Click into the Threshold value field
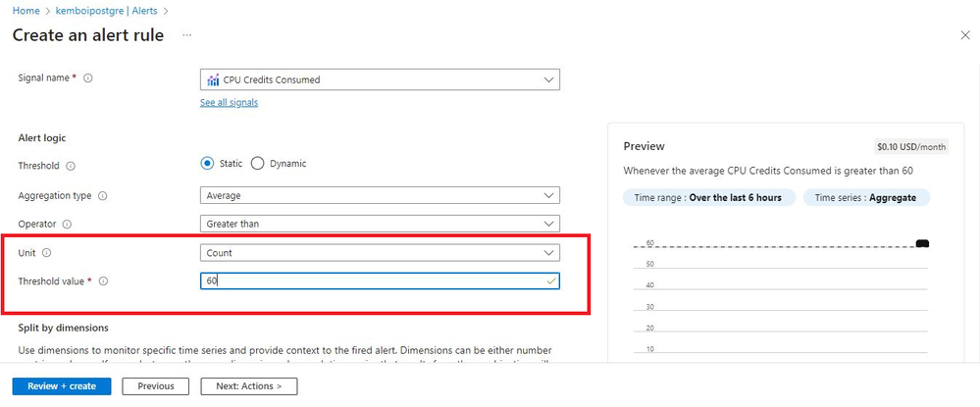 (380, 281)
